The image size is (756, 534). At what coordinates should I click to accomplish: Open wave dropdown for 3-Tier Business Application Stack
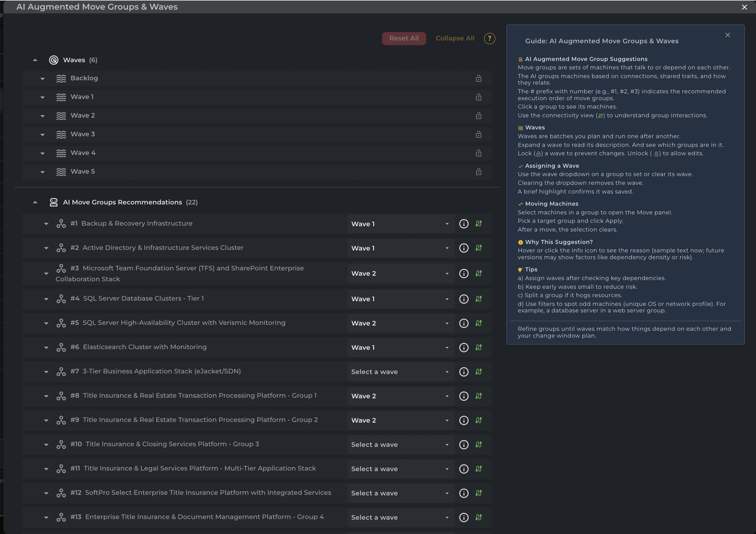click(400, 372)
